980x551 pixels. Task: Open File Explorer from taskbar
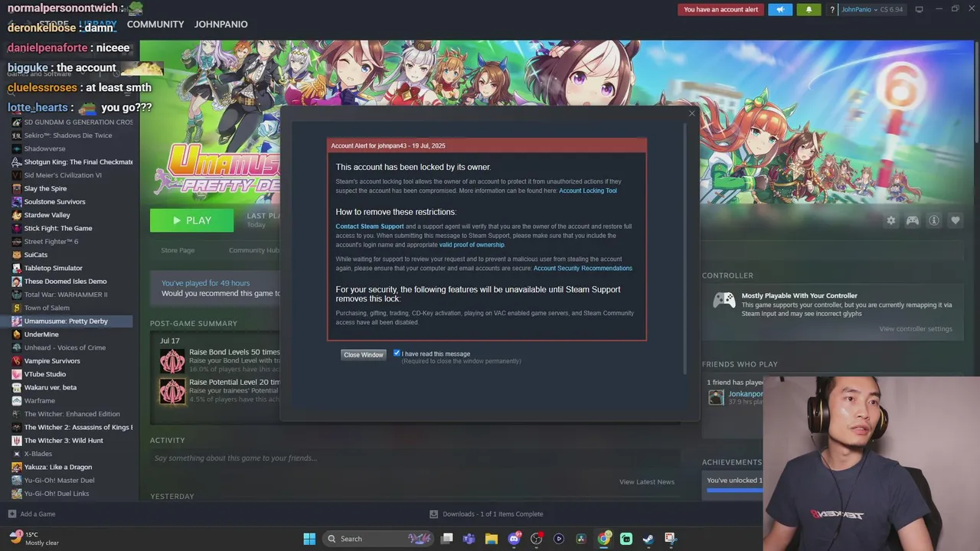tap(492, 539)
